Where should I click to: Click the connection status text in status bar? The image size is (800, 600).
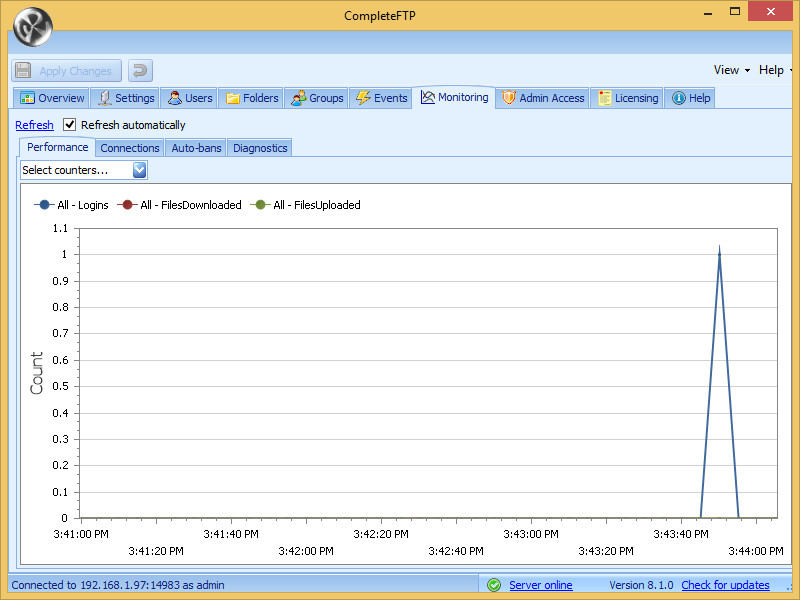(118, 585)
